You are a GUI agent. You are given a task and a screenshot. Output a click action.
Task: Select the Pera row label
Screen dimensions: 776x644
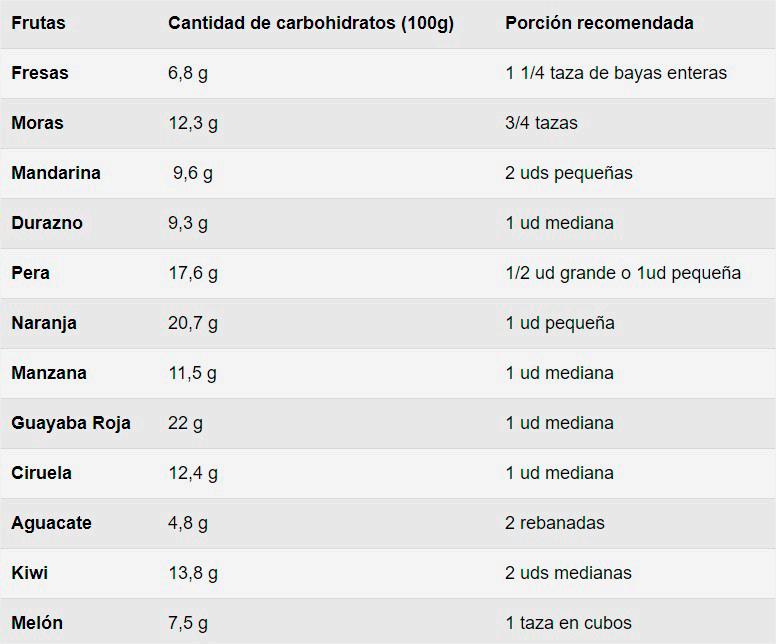coord(30,273)
